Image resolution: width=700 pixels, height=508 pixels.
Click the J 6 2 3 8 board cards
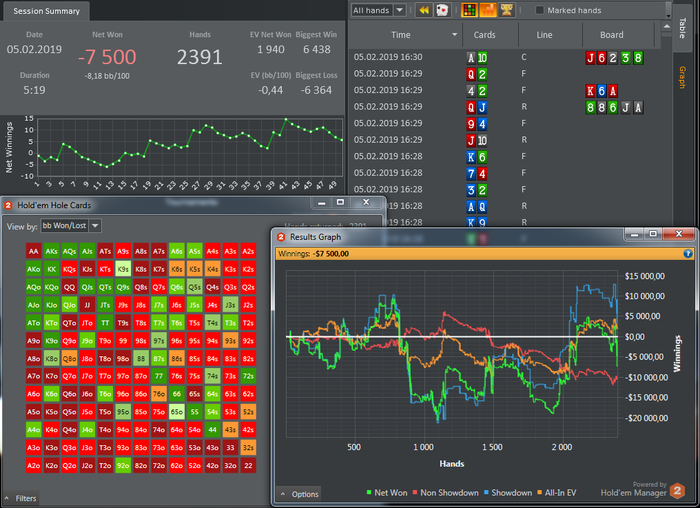tap(614, 58)
